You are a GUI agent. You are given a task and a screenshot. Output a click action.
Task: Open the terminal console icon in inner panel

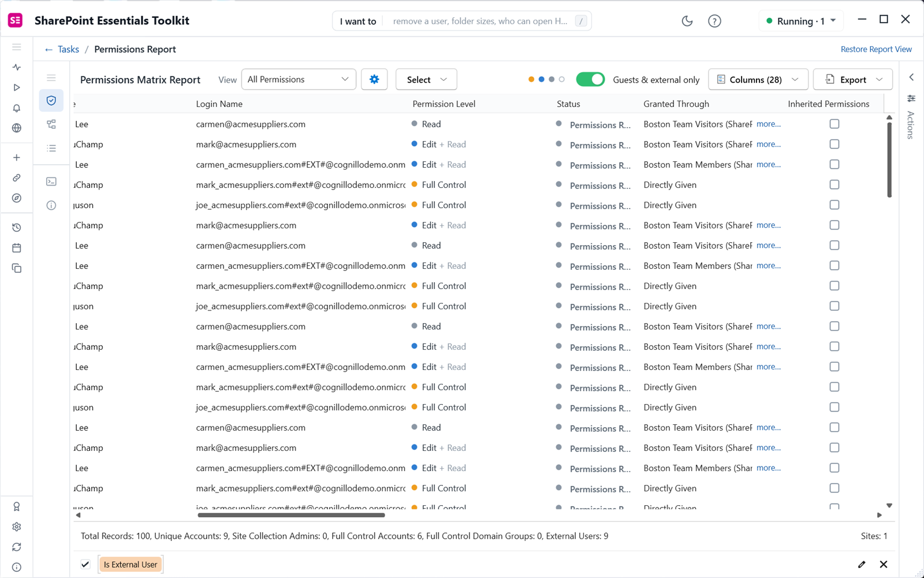51,181
